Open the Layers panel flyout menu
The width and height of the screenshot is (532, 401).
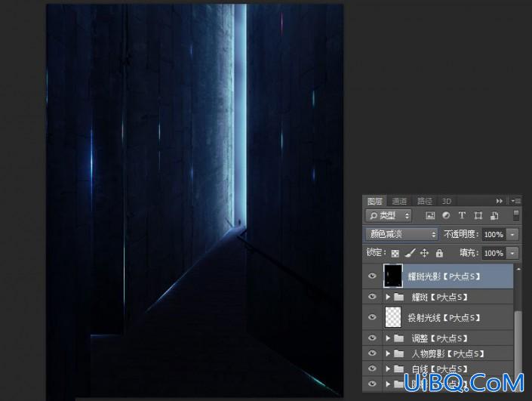point(516,201)
